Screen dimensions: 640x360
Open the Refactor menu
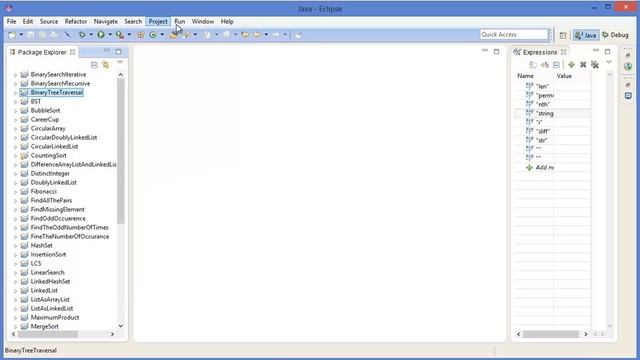click(x=76, y=22)
